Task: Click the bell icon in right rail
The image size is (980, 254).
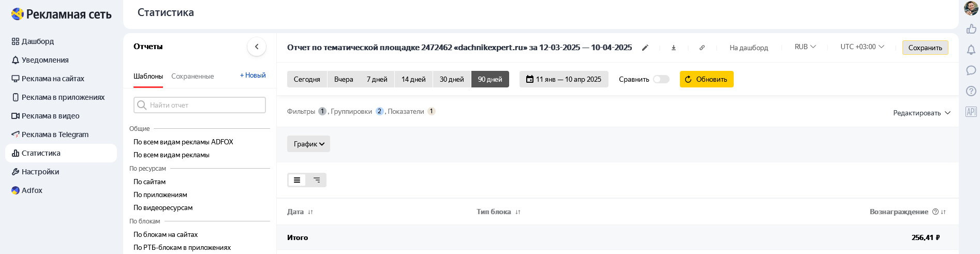Action: coord(971,50)
